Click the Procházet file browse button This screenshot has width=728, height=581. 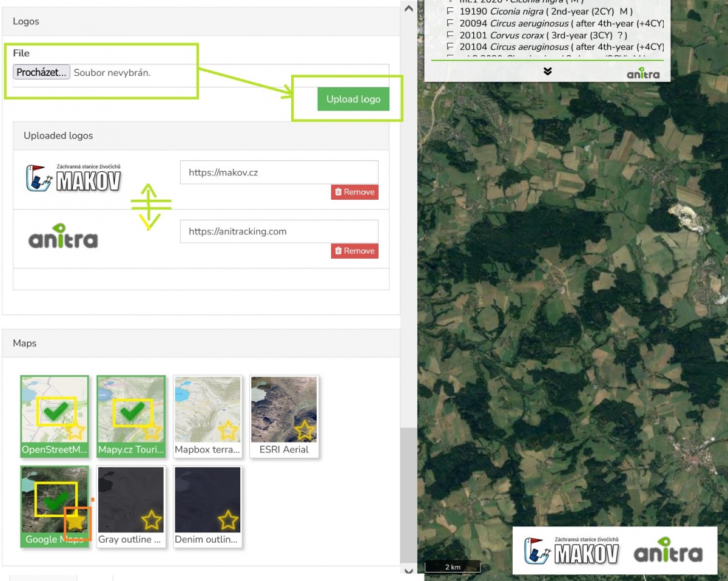(41, 72)
